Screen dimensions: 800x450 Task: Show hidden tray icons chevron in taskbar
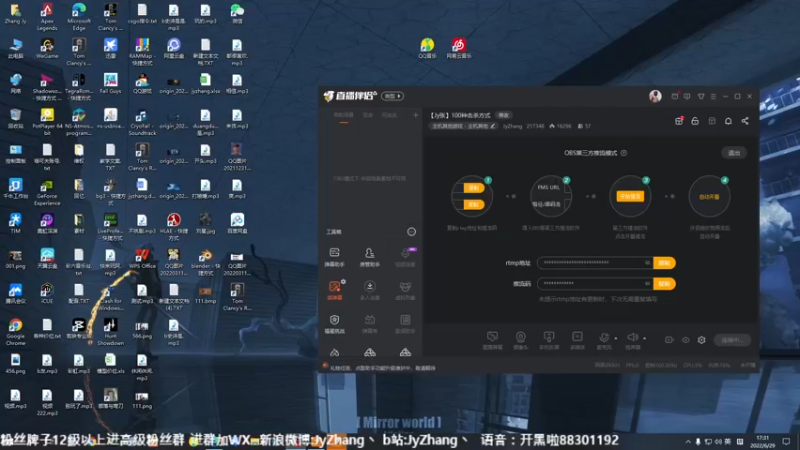tap(688, 442)
